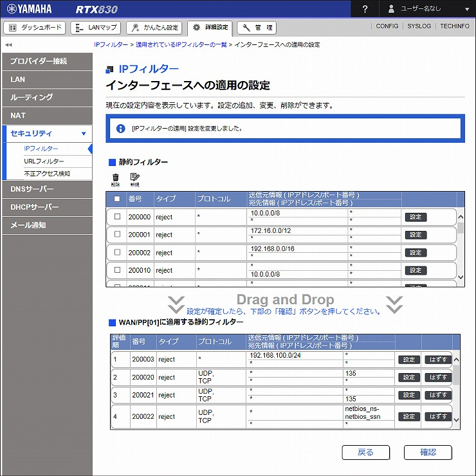Open the 管理 tab

coord(257,28)
